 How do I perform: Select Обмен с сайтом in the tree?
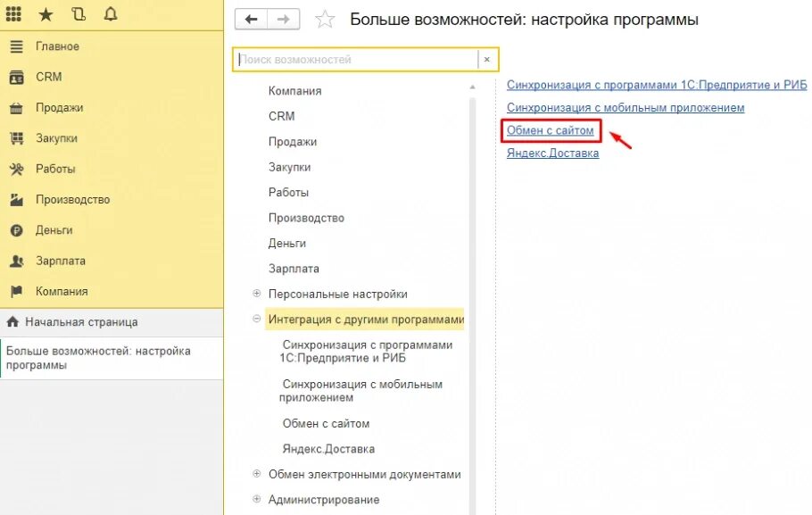coord(326,424)
